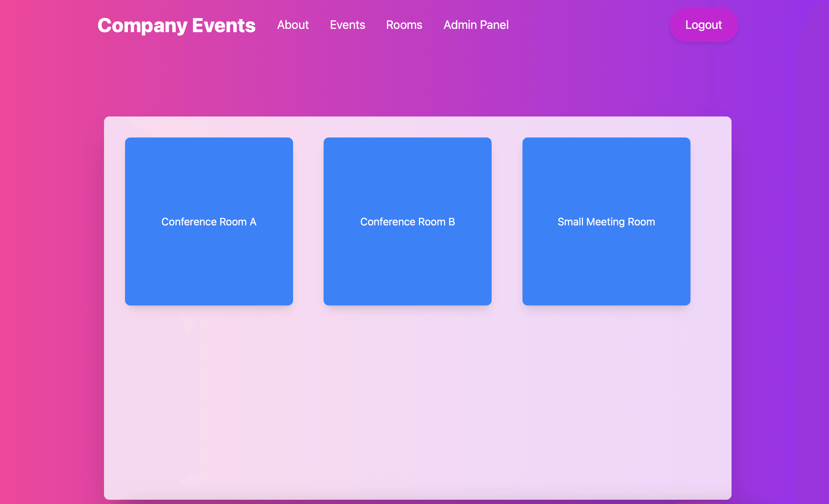Screen dimensions: 829x504
Task: Access admin settings through Admin Panel link
Action: [476, 25]
